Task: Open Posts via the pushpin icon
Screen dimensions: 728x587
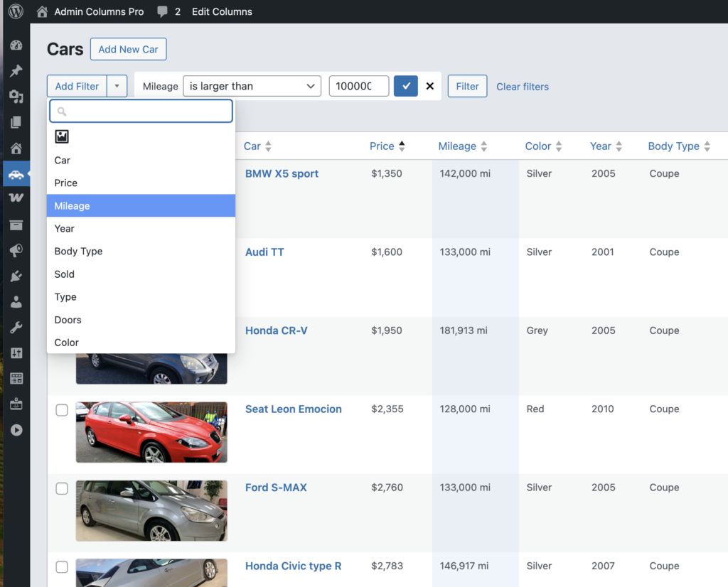Action: point(16,71)
